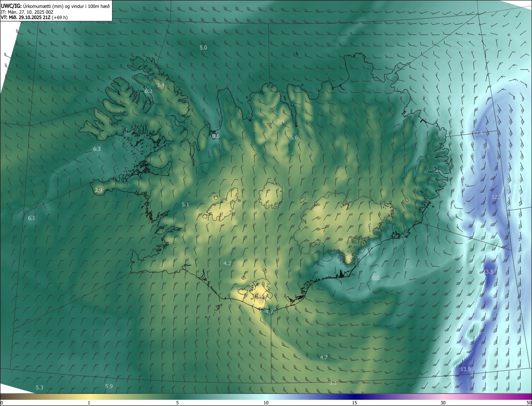Click the 15 tick on the color scale
Screen dimensions: 532x406
click(x=355, y=403)
